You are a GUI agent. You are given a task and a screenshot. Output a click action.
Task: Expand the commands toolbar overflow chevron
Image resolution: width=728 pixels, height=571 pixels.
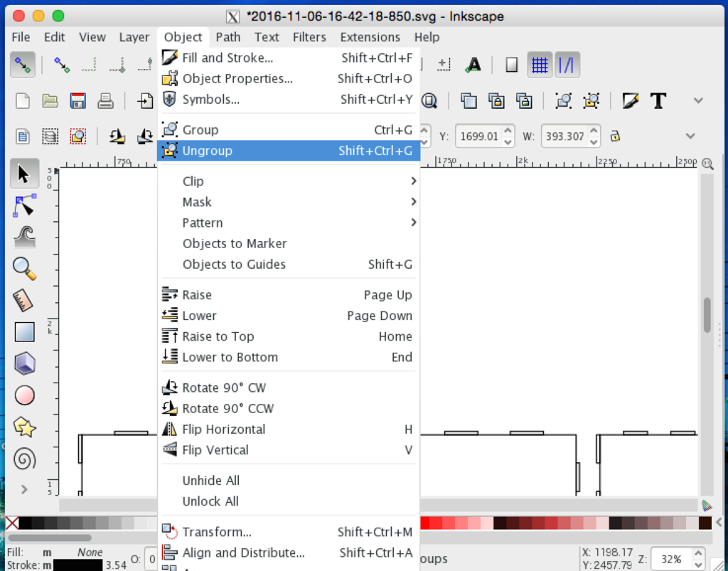(x=698, y=101)
